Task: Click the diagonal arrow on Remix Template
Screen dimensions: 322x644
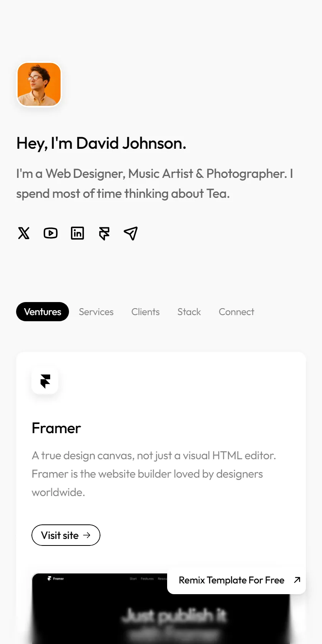Action: (297, 580)
